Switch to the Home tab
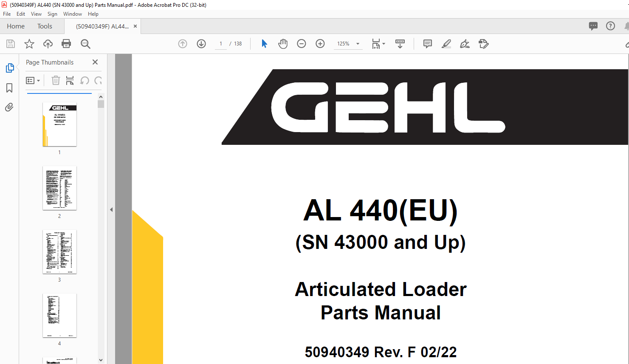The image size is (629, 364). click(16, 26)
